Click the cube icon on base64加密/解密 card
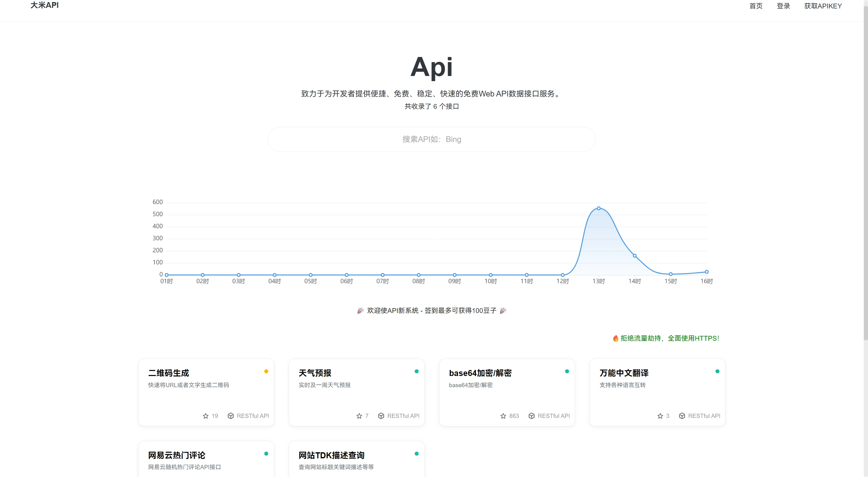 [x=531, y=416]
